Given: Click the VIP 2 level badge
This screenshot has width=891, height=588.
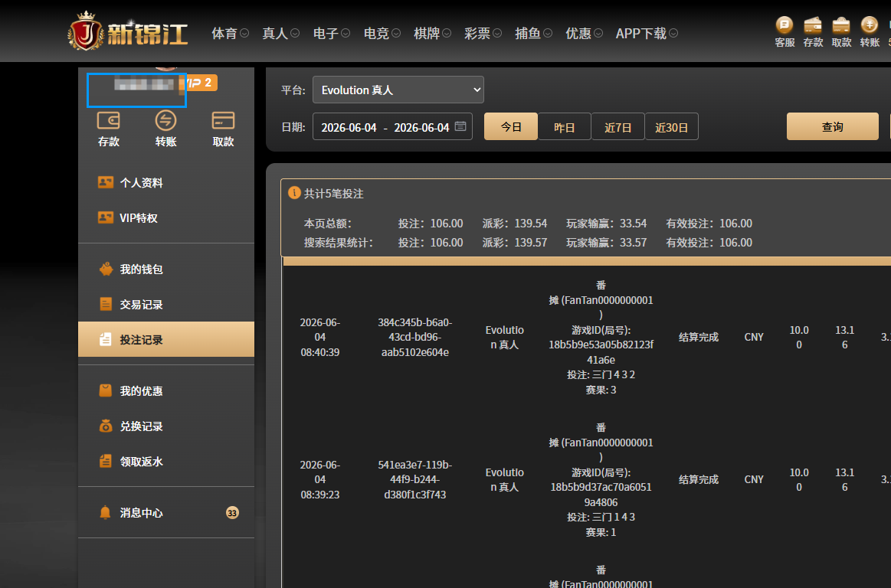Looking at the screenshot, I should (x=198, y=83).
